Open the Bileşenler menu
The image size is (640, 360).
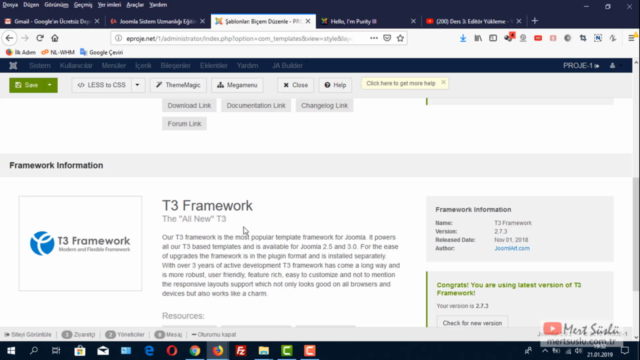tap(176, 65)
